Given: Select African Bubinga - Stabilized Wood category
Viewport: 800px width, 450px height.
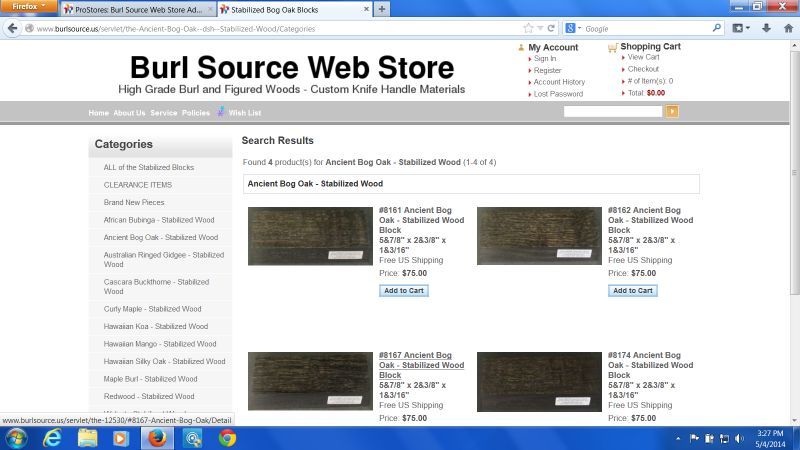Looking at the screenshot, I should click(159, 220).
